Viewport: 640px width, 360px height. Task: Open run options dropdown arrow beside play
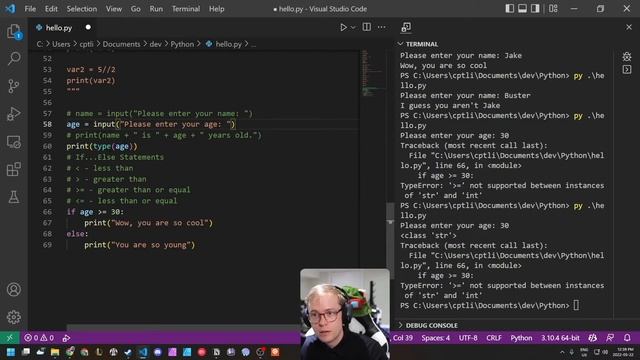click(353, 27)
